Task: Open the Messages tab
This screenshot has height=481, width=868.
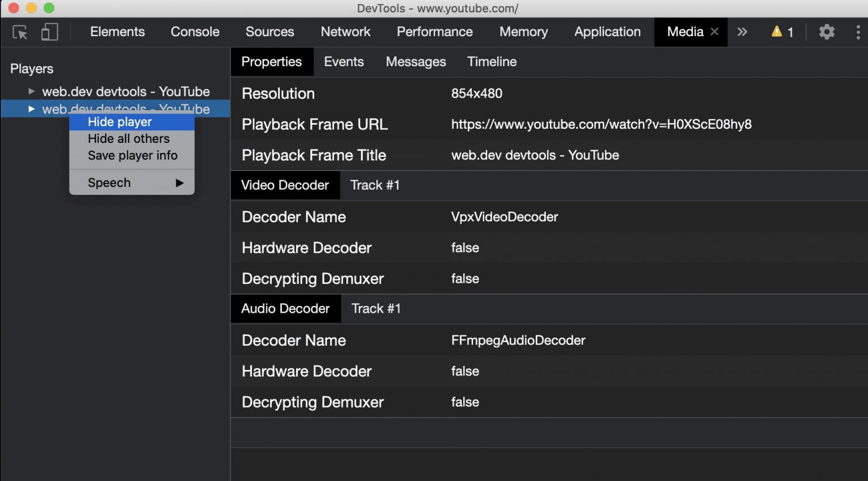Action: 416,62
